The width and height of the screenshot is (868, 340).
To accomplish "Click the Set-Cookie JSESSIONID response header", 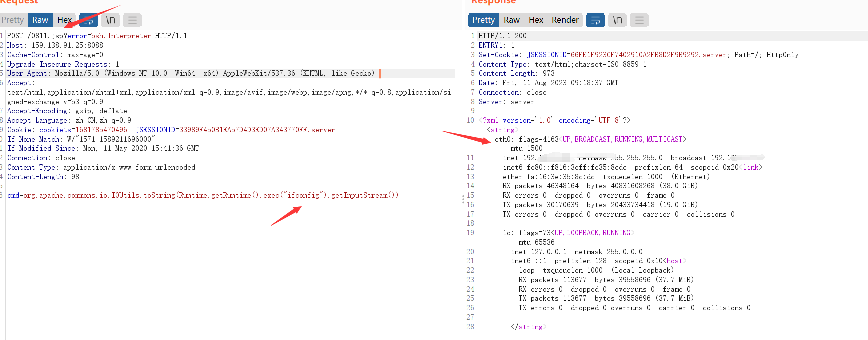I will coord(638,55).
